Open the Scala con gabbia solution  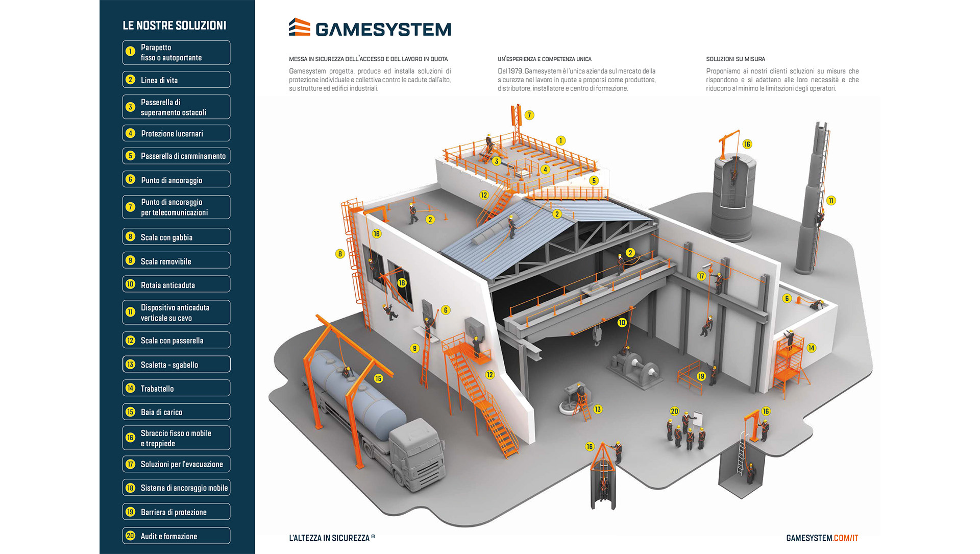176,236
